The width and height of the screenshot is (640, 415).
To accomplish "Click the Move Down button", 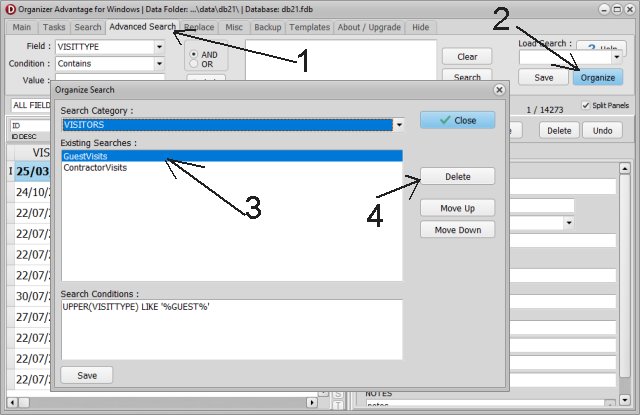I will pyautogui.click(x=457, y=230).
